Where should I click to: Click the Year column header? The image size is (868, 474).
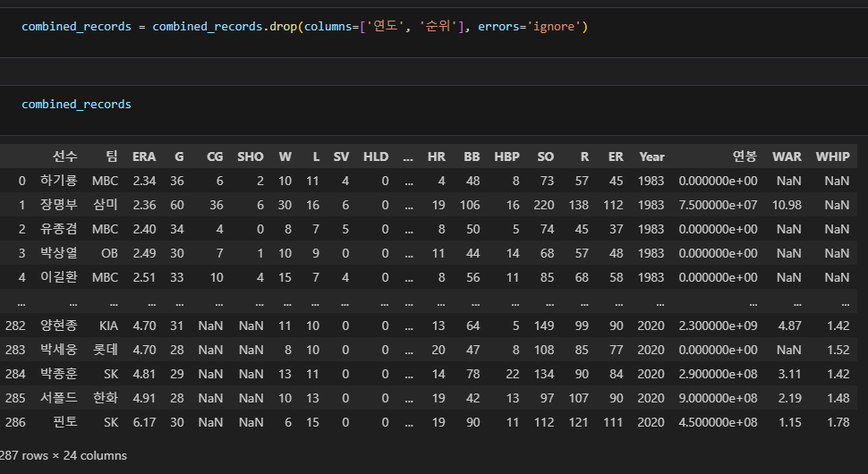651,157
